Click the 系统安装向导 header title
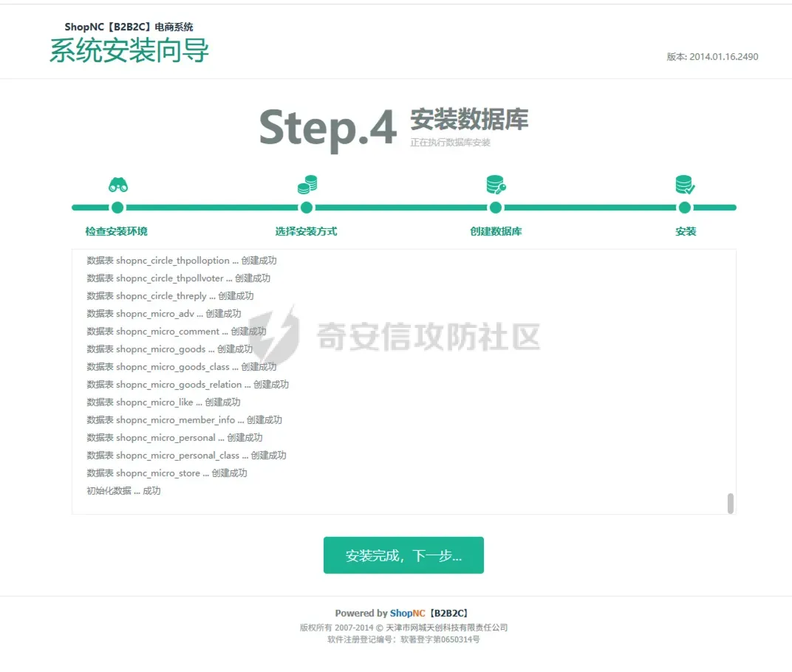 (129, 51)
